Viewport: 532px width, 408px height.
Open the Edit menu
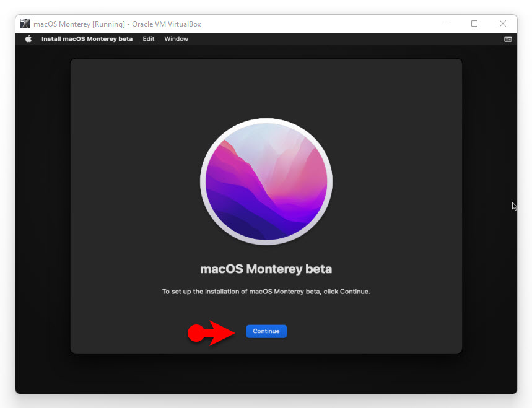(148, 39)
